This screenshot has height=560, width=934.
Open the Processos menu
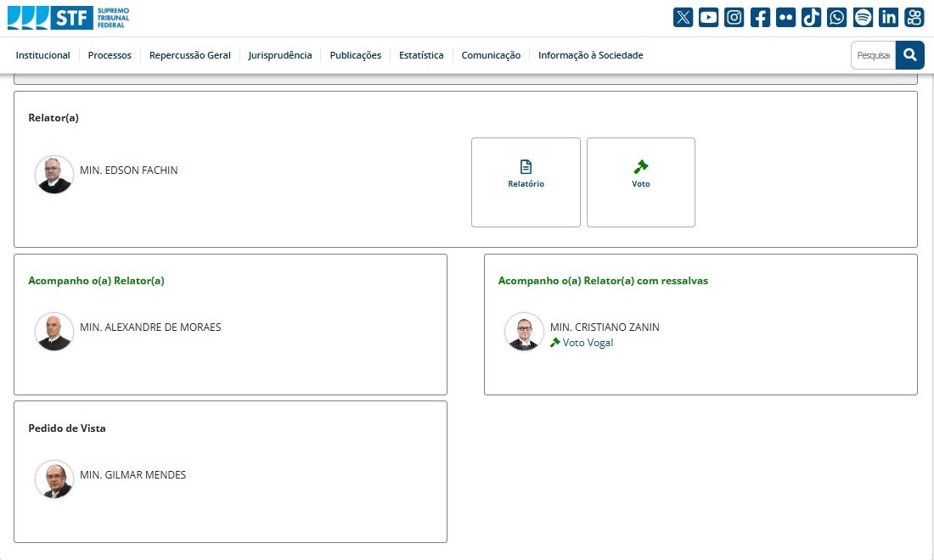[x=110, y=55]
